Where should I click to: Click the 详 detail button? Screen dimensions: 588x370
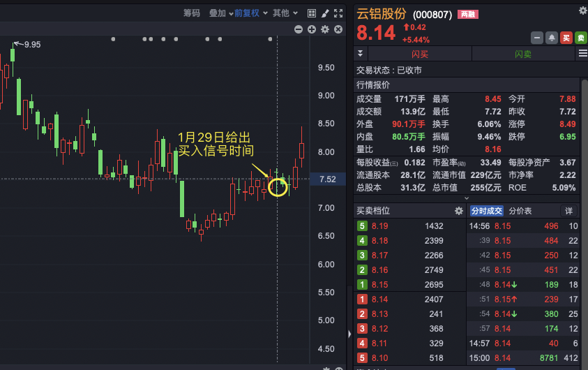tap(569, 211)
